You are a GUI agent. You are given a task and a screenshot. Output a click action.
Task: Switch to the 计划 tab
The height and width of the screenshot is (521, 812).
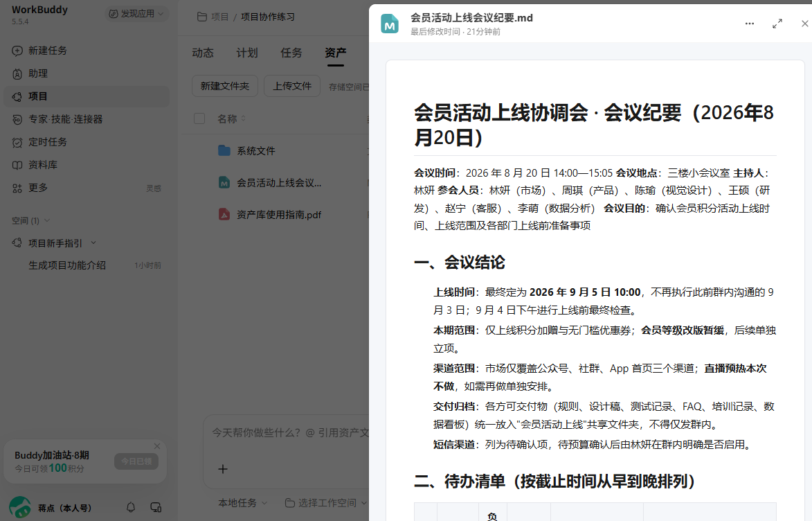247,53
